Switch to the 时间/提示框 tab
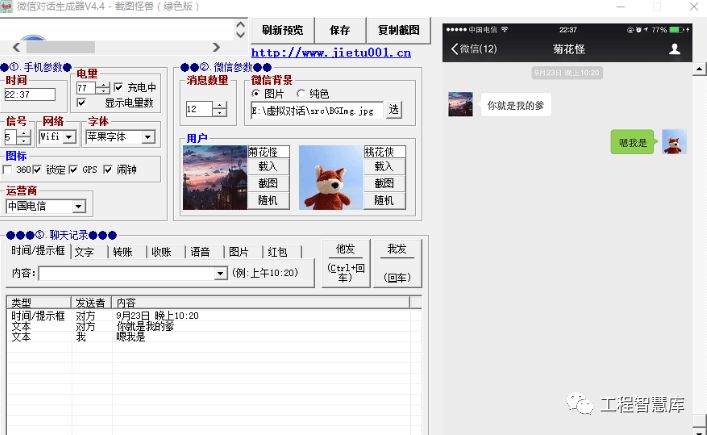 [38, 251]
